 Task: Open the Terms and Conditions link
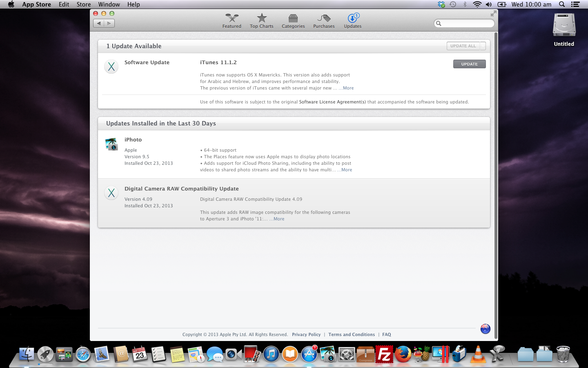[352, 334]
